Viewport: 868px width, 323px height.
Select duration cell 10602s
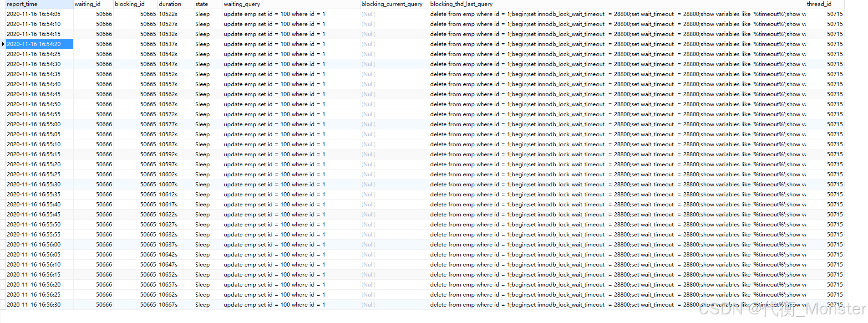[176, 174]
